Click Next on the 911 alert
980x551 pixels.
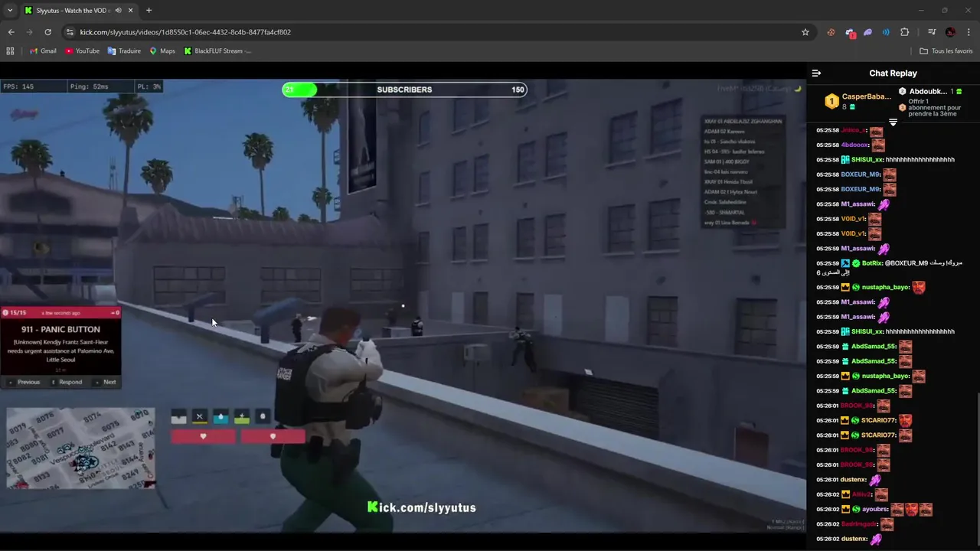106,382
